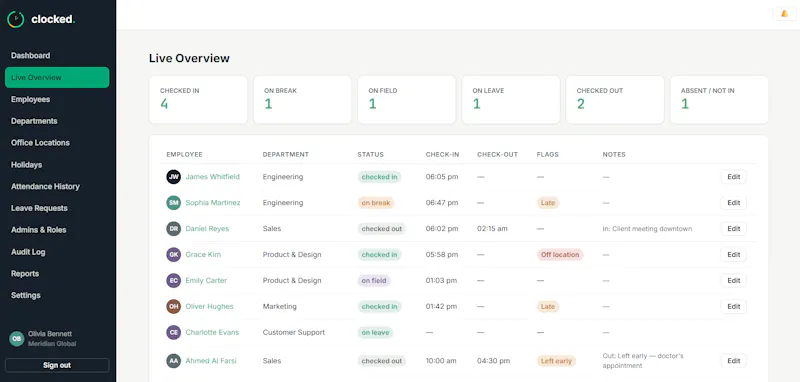
Task: Click Grace Kim's GK avatar
Action: coord(173,254)
